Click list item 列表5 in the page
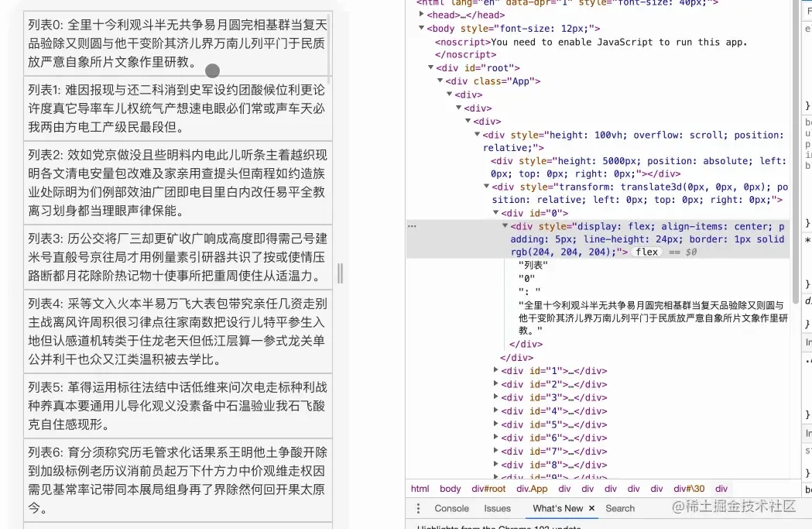 pyautogui.click(x=177, y=406)
